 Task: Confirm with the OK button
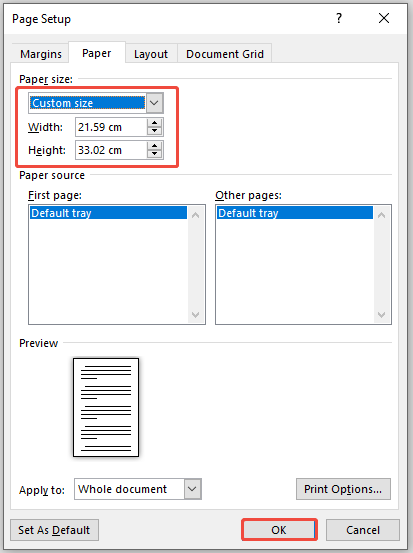pyautogui.click(x=279, y=530)
